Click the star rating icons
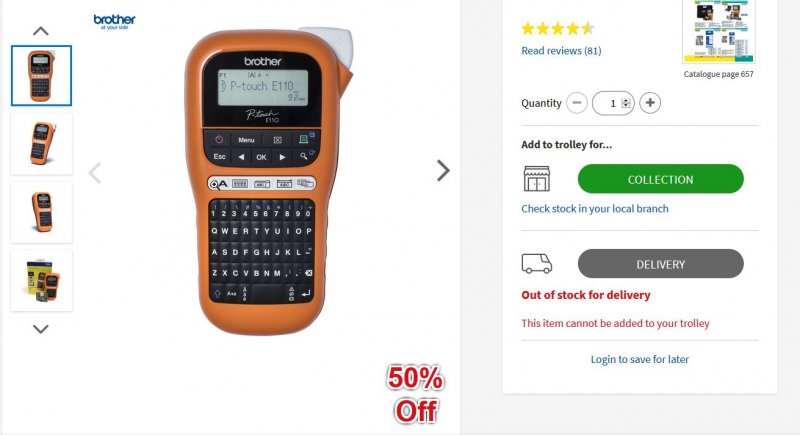800x435 pixels. [x=558, y=29]
